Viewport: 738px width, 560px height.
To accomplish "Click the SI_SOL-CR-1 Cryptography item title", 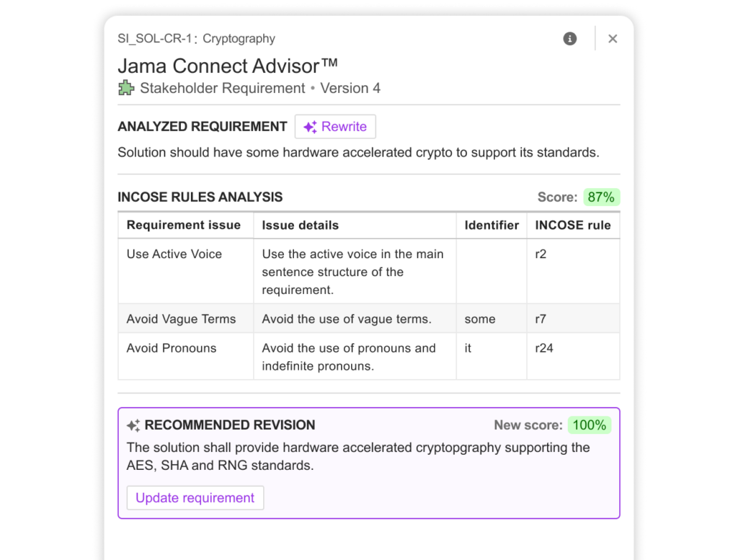I will 196,39.
